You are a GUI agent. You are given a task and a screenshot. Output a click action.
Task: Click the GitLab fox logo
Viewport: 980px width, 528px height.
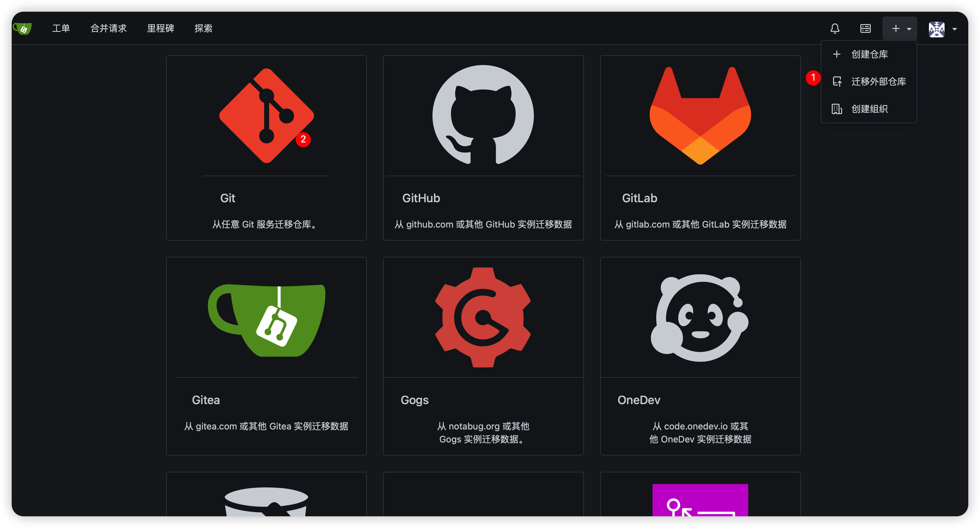click(700, 116)
